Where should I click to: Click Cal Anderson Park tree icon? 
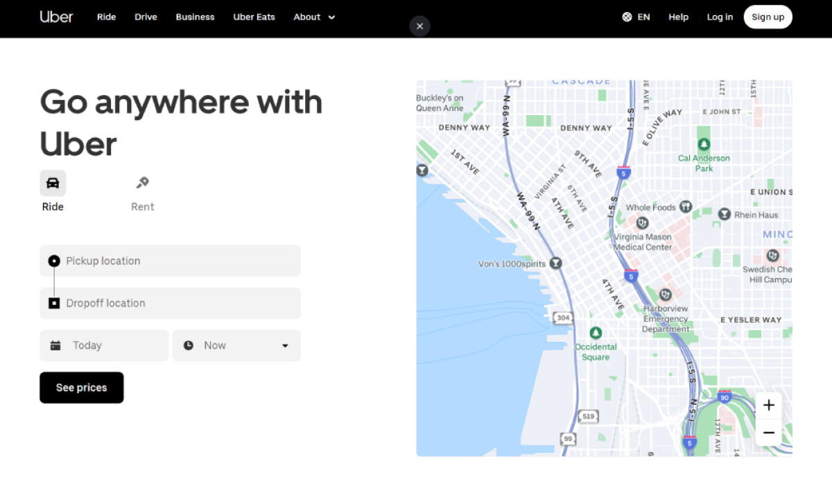704,144
